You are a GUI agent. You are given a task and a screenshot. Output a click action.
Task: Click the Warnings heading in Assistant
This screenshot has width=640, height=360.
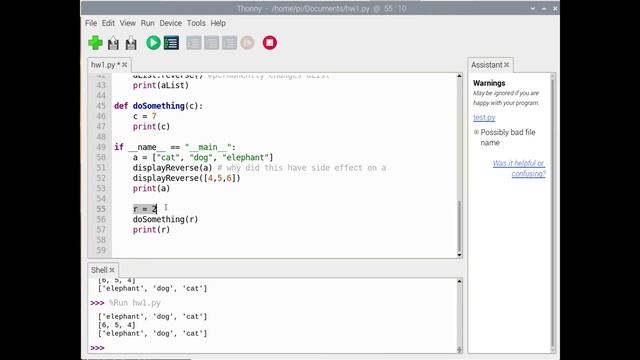(x=489, y=83)
